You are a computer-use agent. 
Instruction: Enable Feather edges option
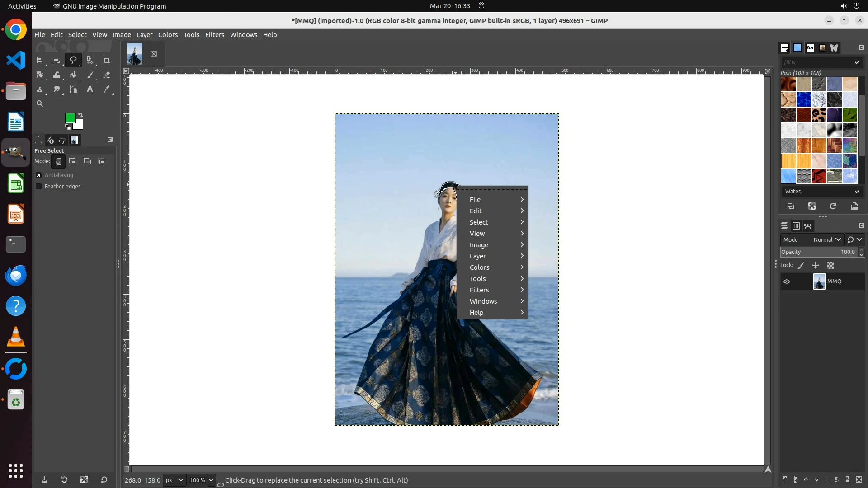[39, 187]
